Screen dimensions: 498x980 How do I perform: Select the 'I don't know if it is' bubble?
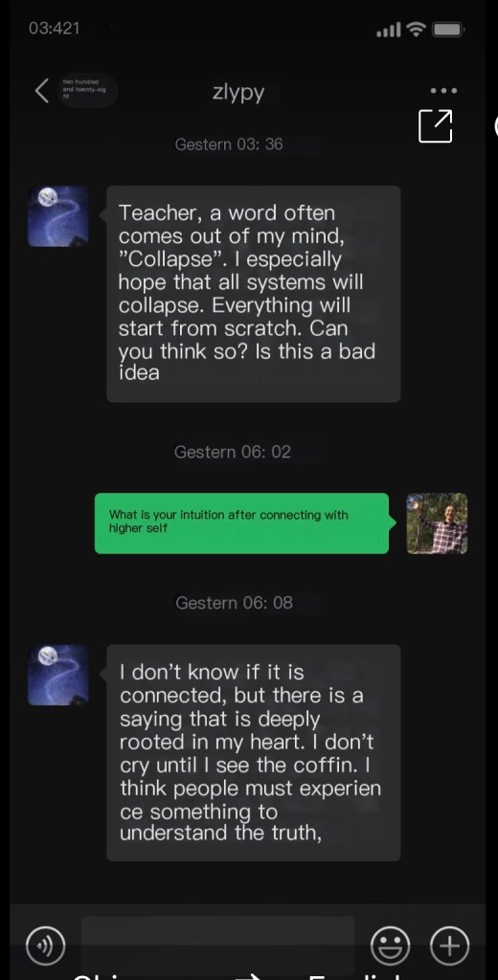254,752
